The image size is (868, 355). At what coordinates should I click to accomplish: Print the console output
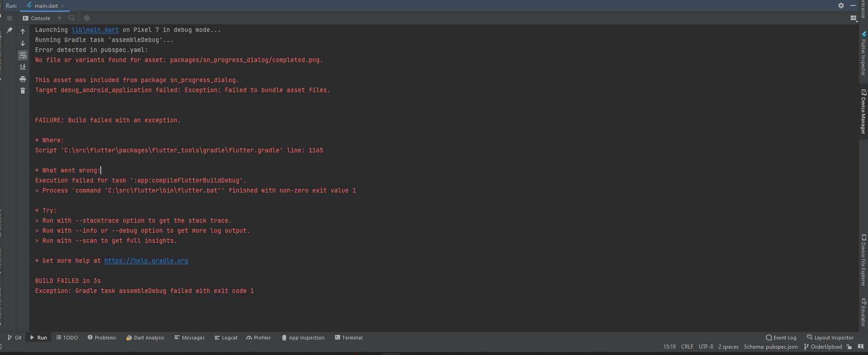click(x=23, y=79)
